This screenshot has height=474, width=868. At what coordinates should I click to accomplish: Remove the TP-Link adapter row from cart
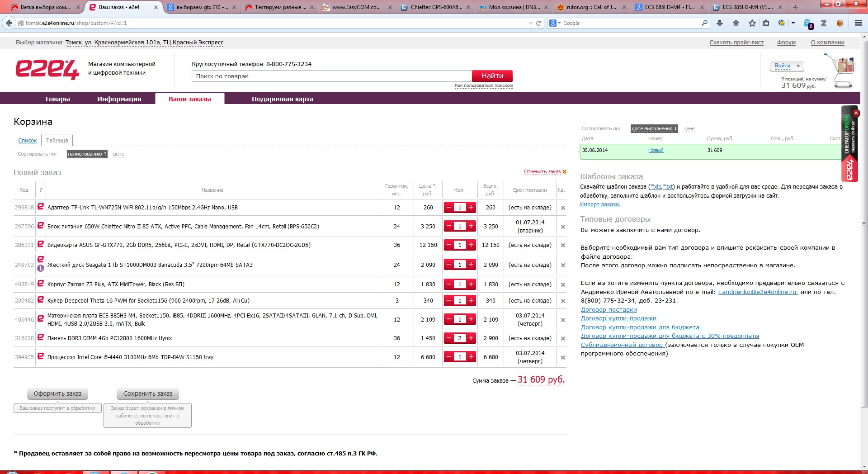click(x=563, y=208)
